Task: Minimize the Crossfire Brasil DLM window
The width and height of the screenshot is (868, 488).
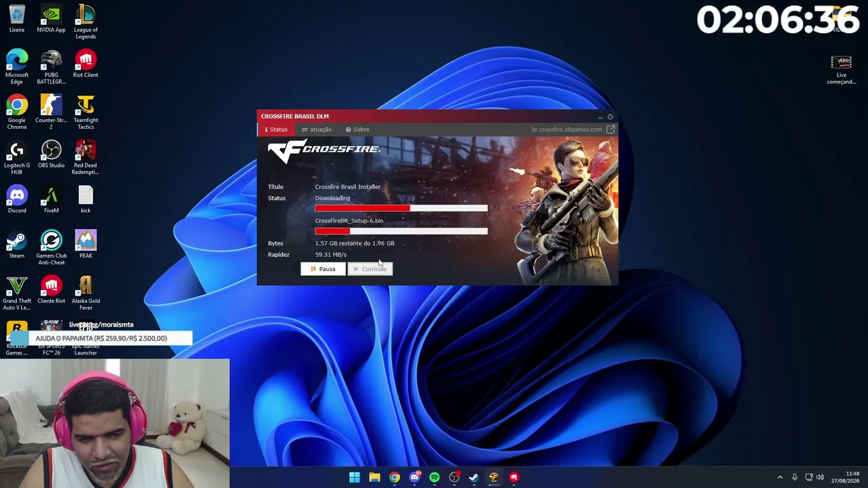Action: [600, 117]
